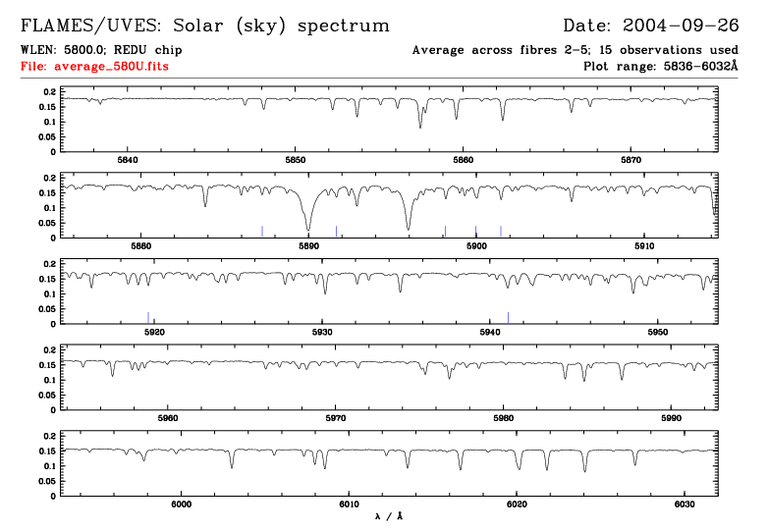Click the "Plot range: 5836-6032Å" text
The height and width of the screenshot is (532, 768).
pos(660,66)
